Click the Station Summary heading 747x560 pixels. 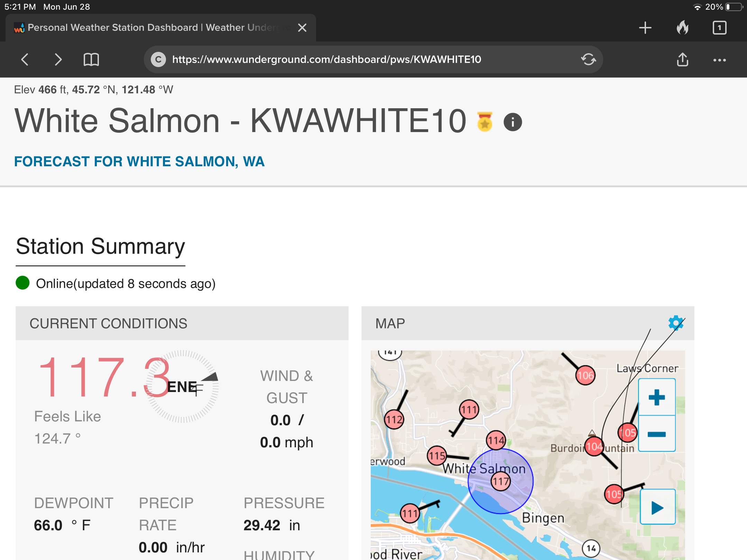point(100,246)
